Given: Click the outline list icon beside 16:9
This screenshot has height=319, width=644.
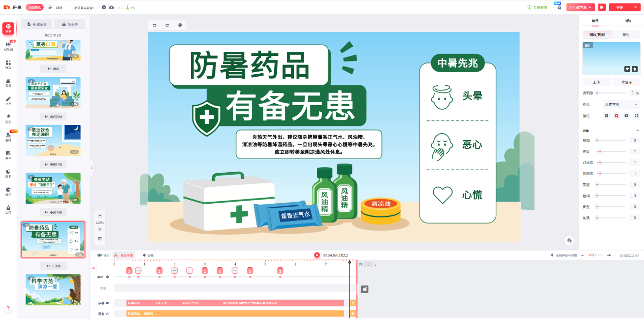Looking at the screenshot, I should pos(50,7).
